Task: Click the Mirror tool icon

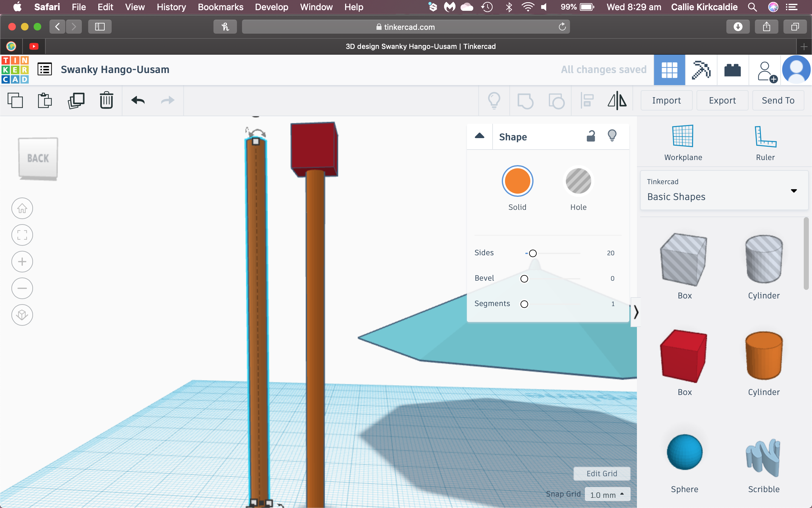Action: (617, 100)
